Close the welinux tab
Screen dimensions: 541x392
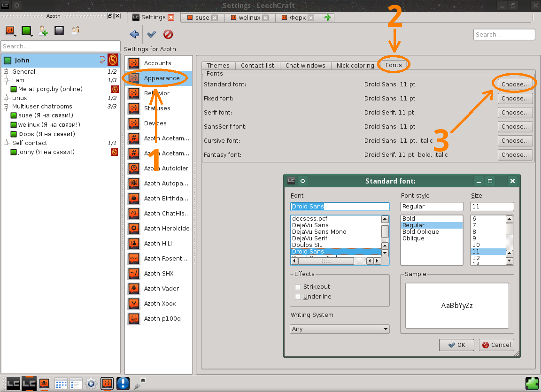click(265, 17)
